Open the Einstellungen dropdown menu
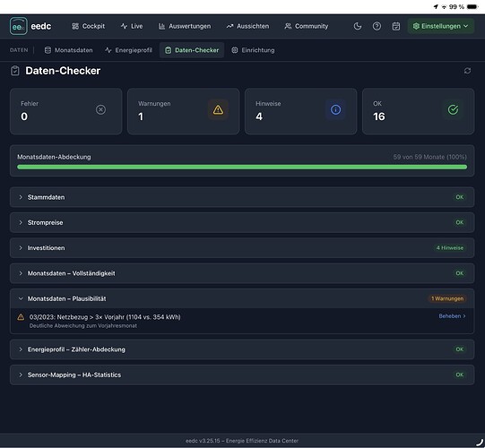 pos(441,26)
